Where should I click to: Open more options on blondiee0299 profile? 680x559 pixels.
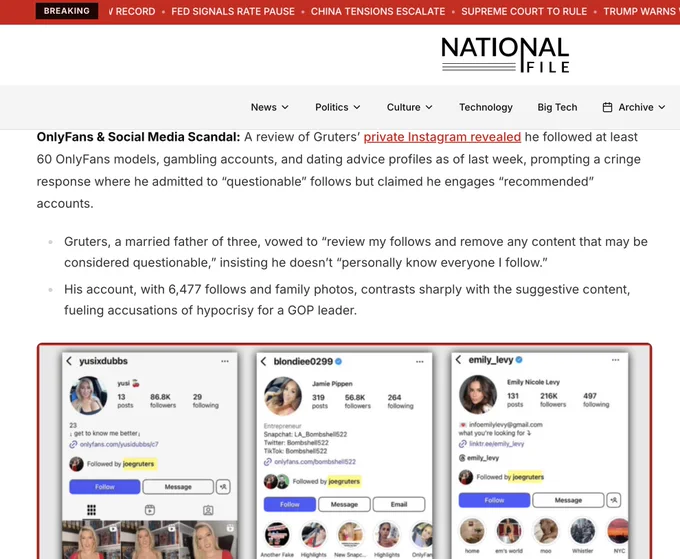click(x=419, y=361)
